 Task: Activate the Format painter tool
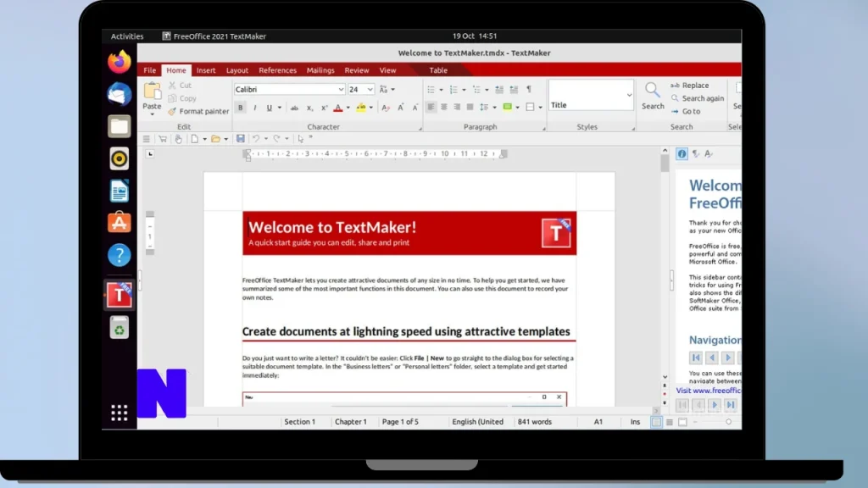click(x=198, y=111)
